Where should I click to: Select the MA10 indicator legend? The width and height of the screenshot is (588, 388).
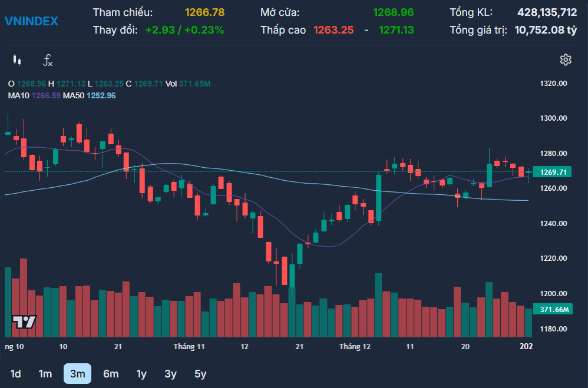[34, 95]
